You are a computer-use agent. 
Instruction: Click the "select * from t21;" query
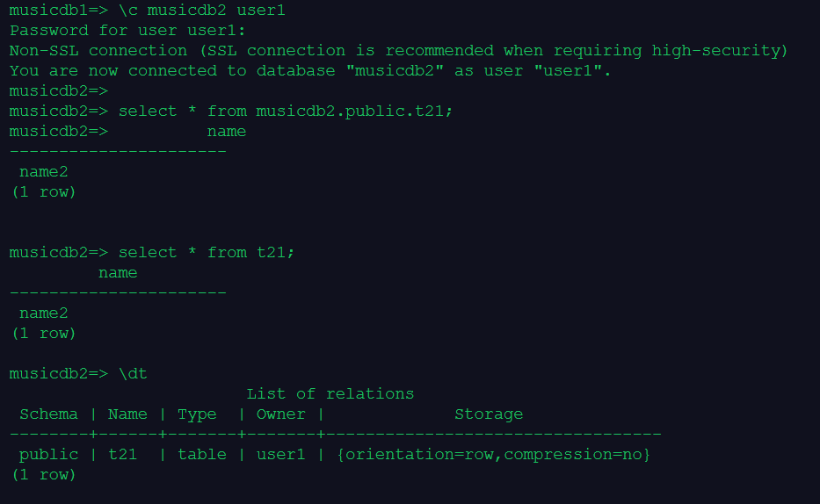tap(207, 253)
